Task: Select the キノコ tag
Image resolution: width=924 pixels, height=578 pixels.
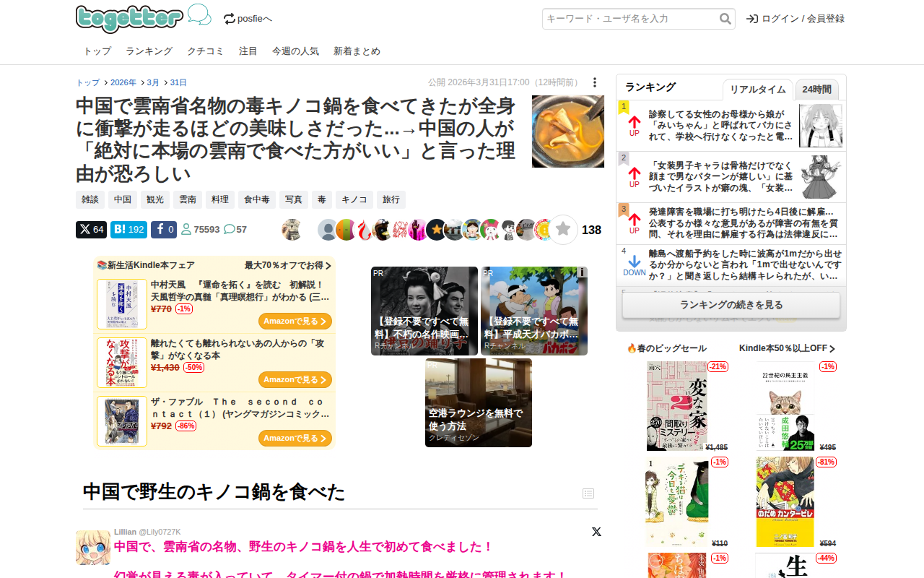Action: 354,199
